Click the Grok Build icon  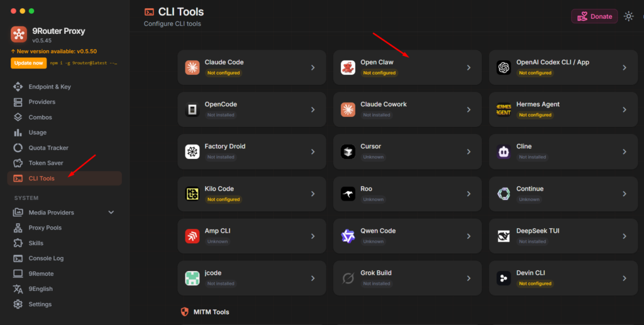coord(348,278)
